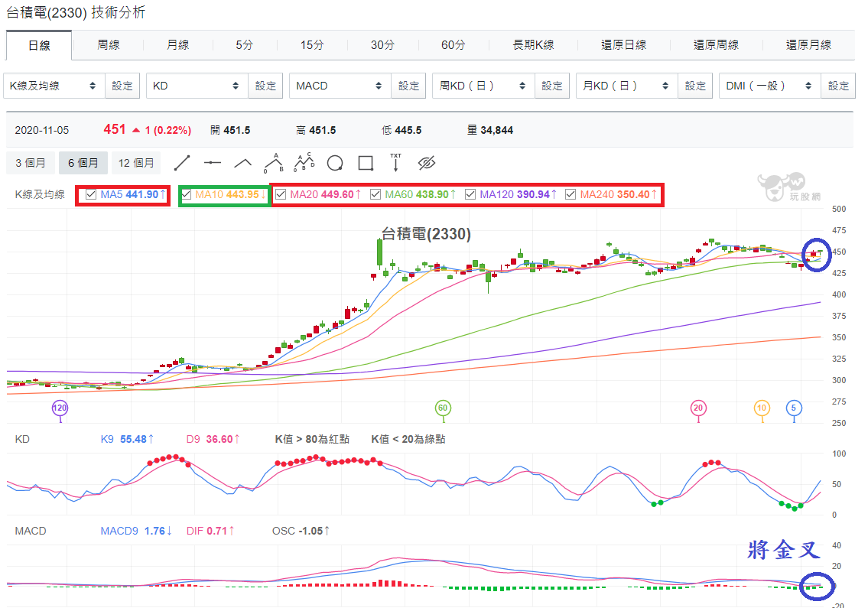Select the trend line drawing tool
Viewport: 868px width, 608px height.
182,163
